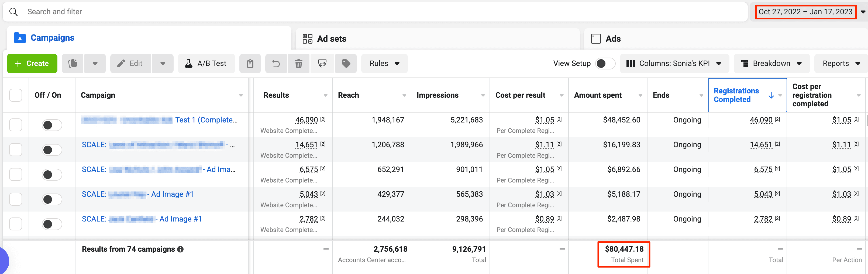Click the [2] footnote next to 14,651 results

point(323,144)
